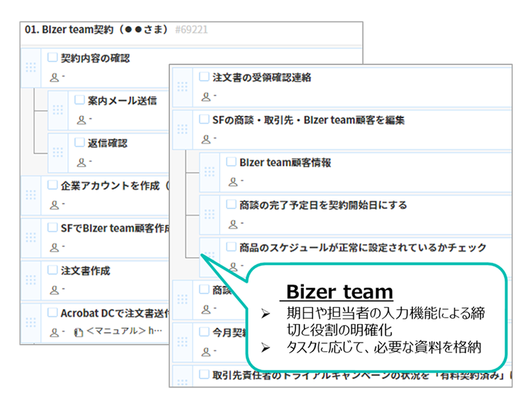This screenshot has width=532, height=409.
Task: Click assignee icon under 企業アカウントを作成
Action: [54, 205]
